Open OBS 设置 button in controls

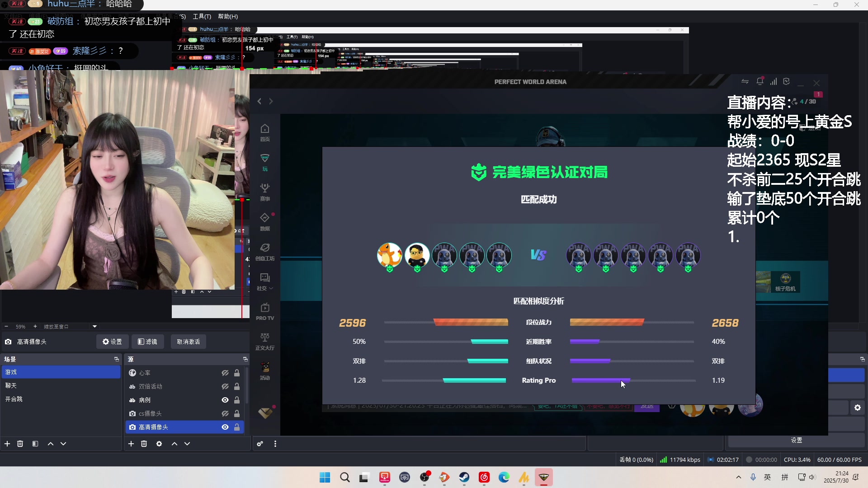[x=797, y=440]
